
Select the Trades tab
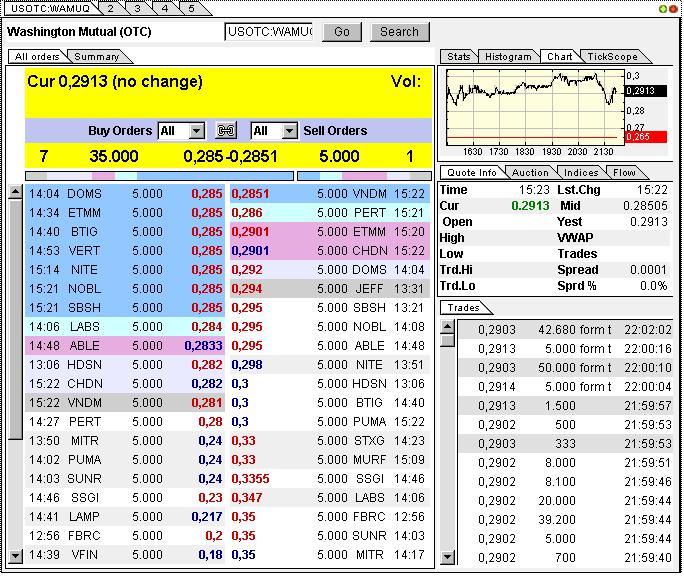(x=463, y=307)
